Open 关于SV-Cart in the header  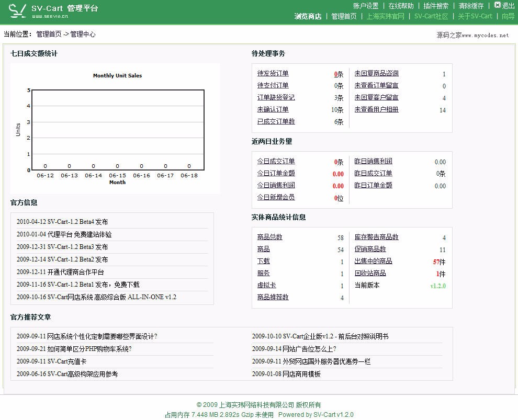(x=475, y=16)
